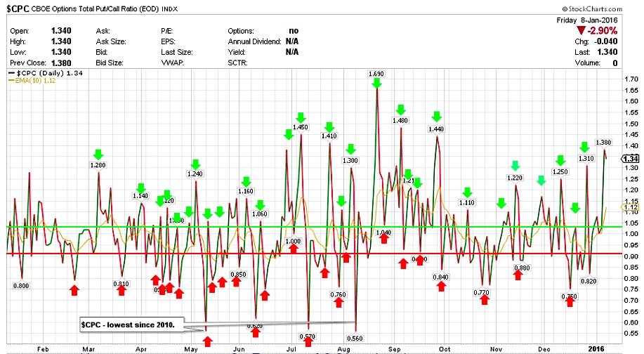Click the -2.90% change value
644x354 pixels.
point(602,31)
